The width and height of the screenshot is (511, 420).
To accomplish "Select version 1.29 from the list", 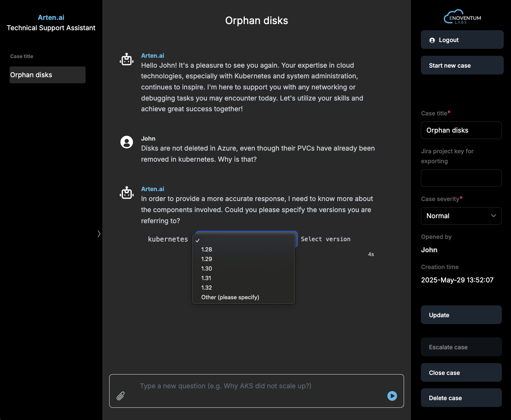I will point(243,259).
